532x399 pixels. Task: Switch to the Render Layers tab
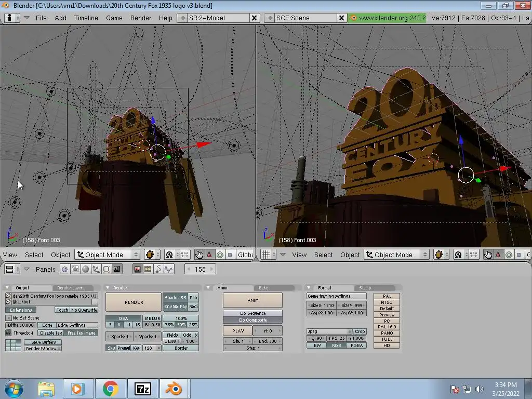point(71,288)
